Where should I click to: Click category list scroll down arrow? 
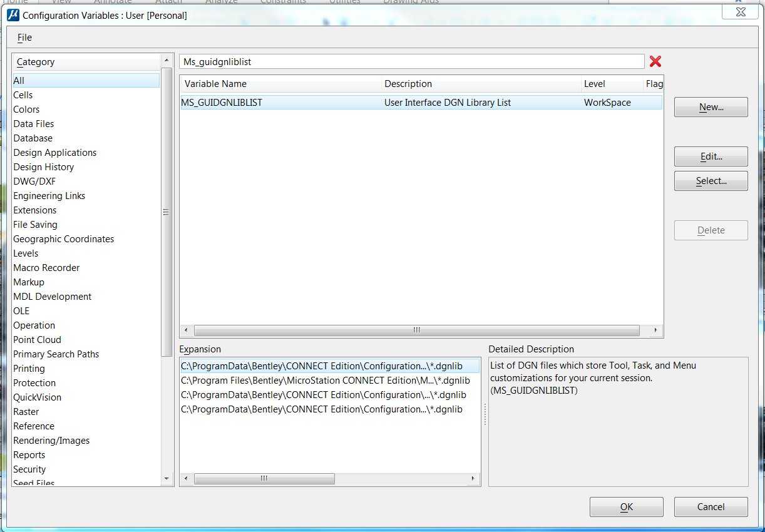[x=167, y=479]
